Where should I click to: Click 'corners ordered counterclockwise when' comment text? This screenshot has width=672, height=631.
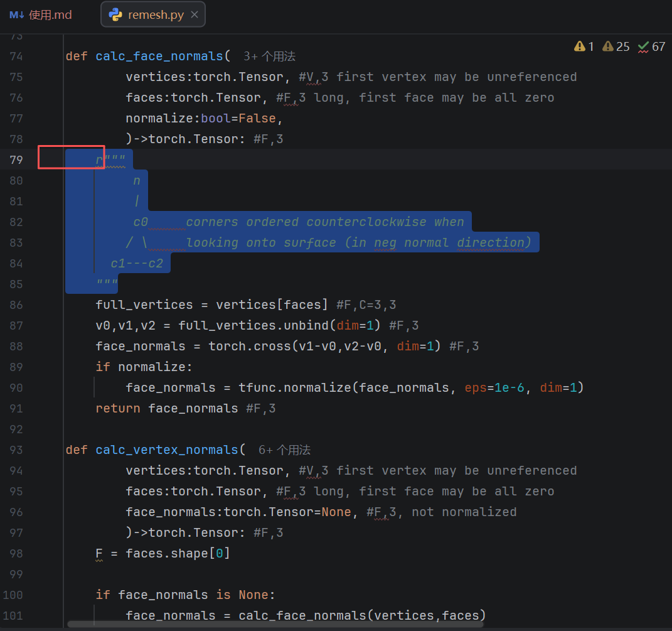coord(325,222)
